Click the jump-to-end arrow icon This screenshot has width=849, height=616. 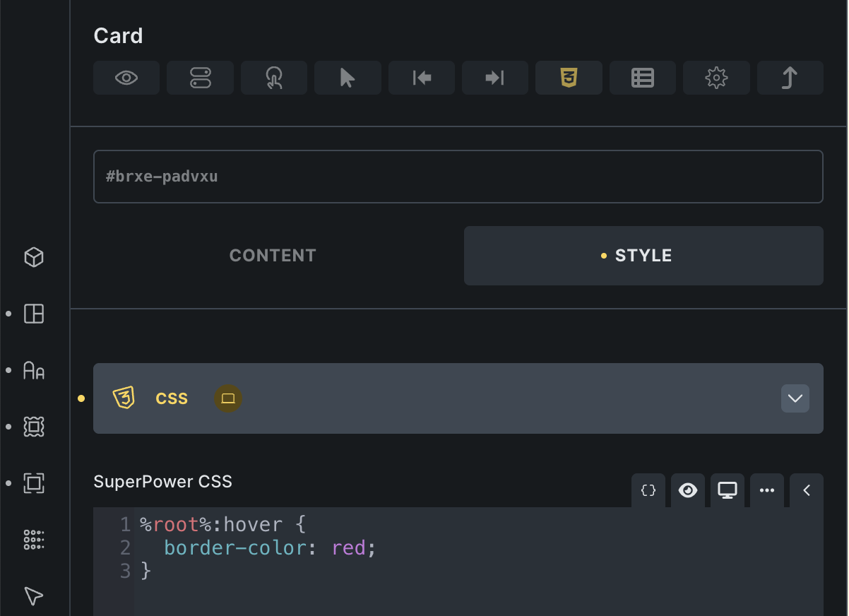495,78
